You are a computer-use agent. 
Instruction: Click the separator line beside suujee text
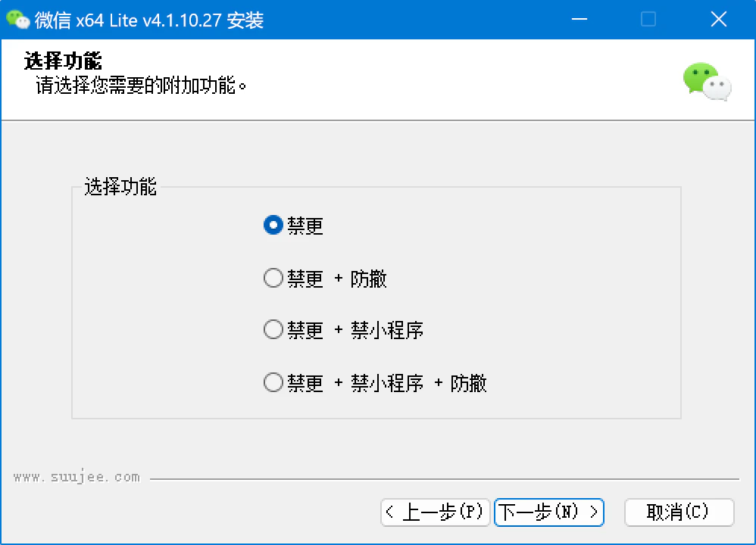point(445,479)
